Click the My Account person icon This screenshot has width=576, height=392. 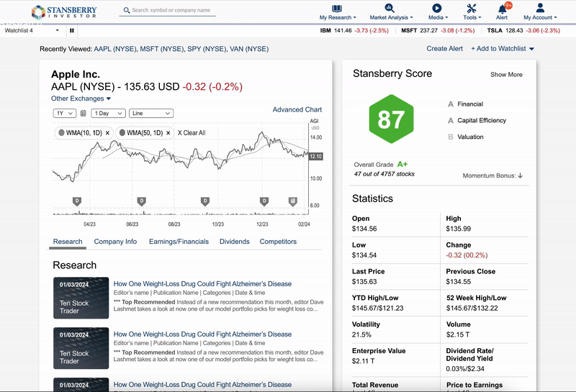click(x=539, y=8)
